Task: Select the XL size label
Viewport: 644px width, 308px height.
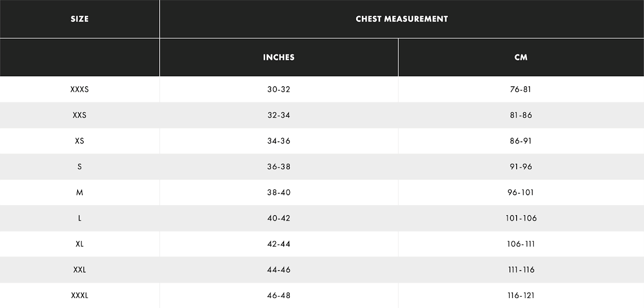Action: [x=80, y=244]
